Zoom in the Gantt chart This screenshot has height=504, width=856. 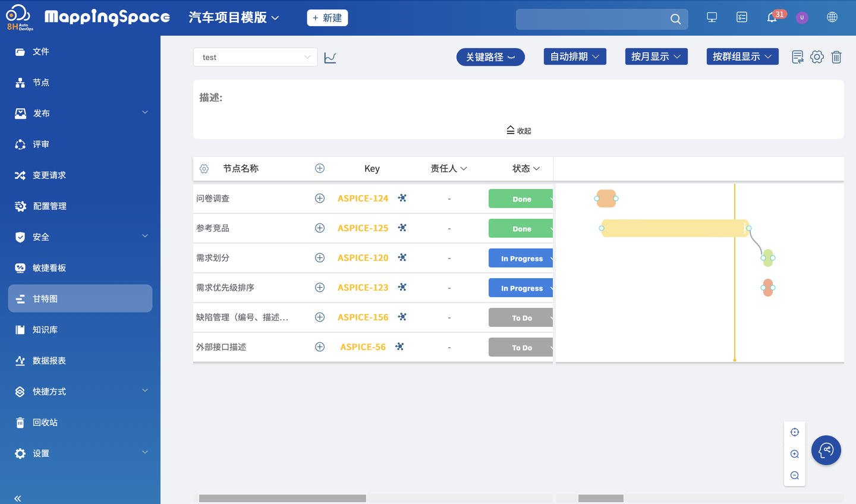795,454
